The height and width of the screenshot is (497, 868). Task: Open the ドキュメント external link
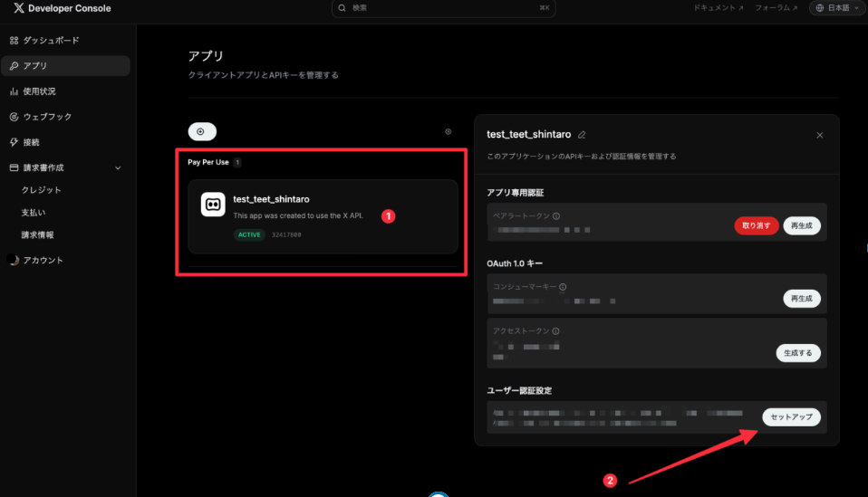click(718, 8)
